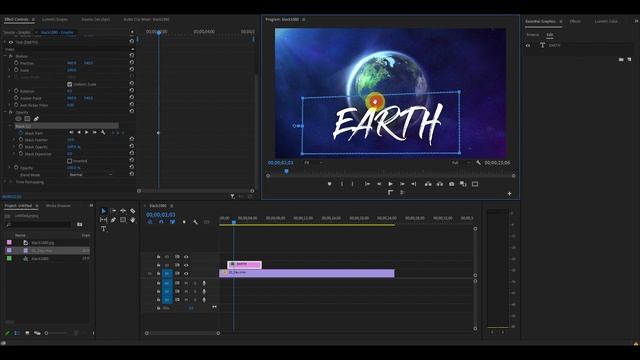Toggle Scale animation stopwatch
640x360 pixels.
16,70
